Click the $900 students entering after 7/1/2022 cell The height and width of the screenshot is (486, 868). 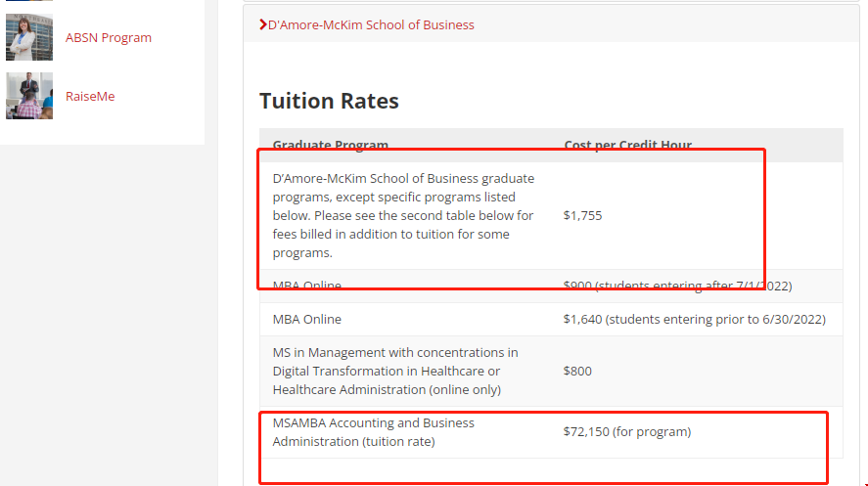[x=677, y=286]
